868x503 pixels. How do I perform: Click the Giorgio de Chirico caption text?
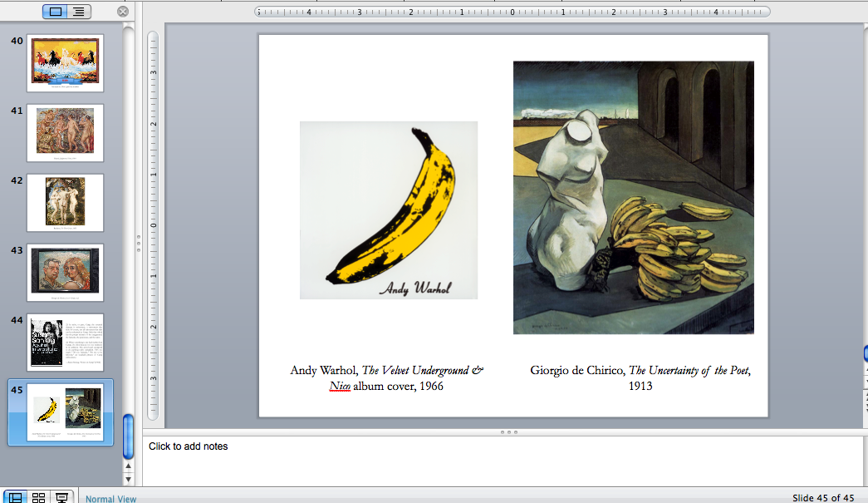[x=640, y=377]
